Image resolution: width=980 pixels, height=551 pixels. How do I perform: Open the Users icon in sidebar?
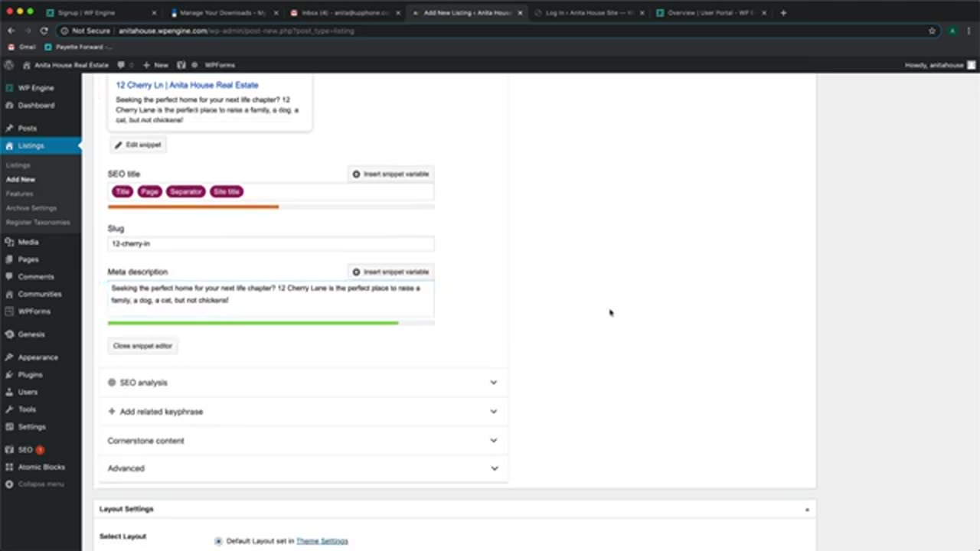[9, 392]
